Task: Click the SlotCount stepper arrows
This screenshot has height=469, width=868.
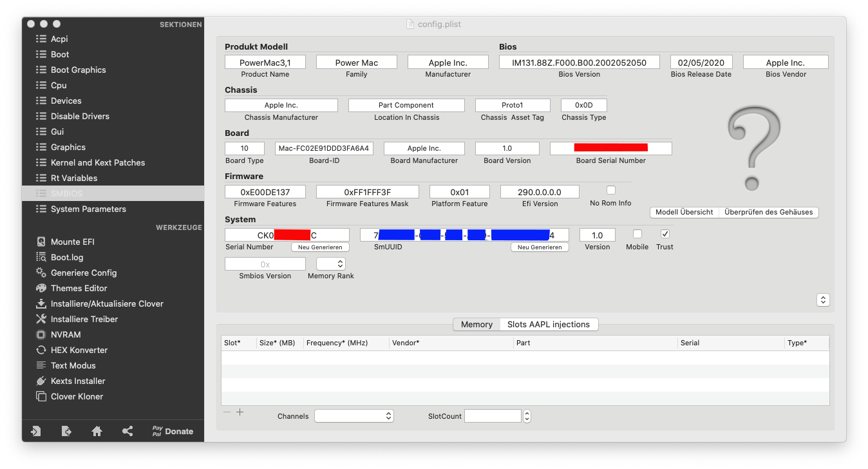Action: [527, 416]
